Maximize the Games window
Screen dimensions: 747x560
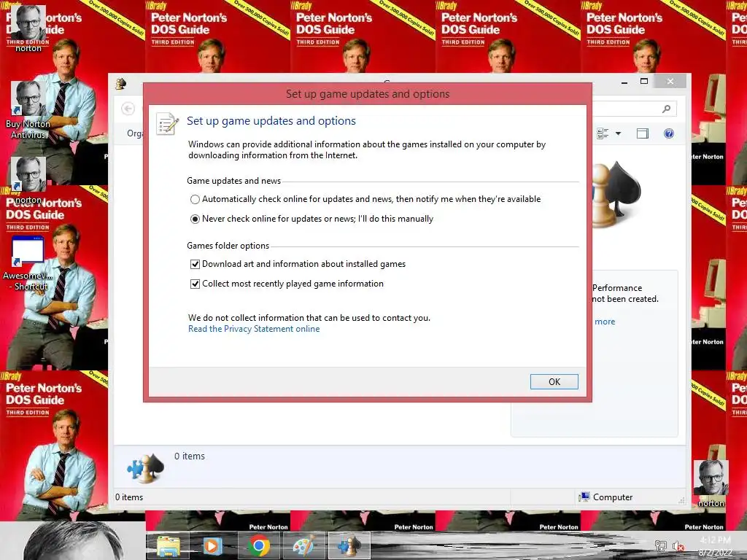click(x=644, y=82)
